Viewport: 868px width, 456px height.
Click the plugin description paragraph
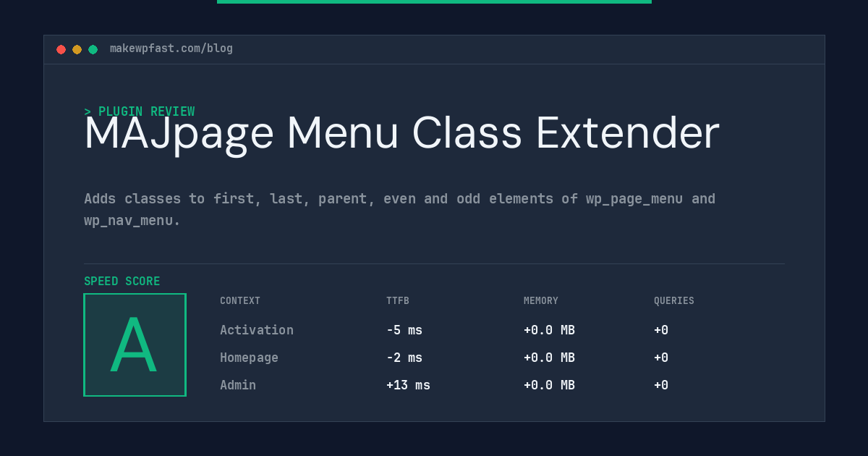[400, 209]
